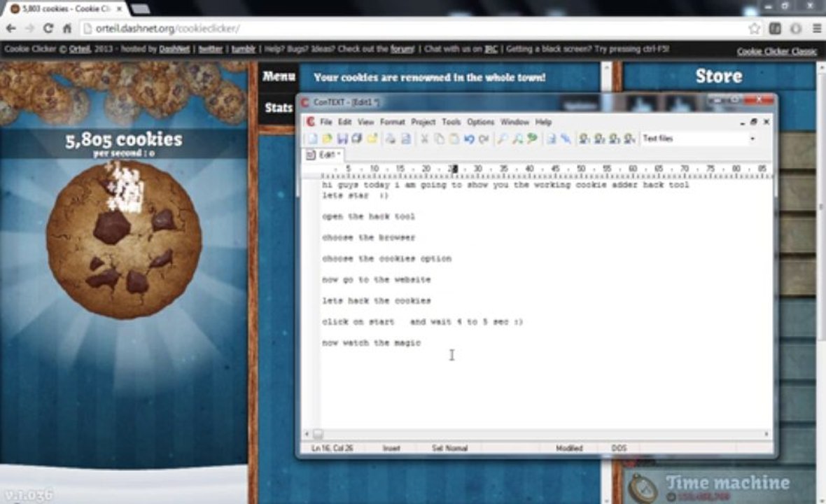Open the IRC chat link
The image size is (826, 504).
pos(491,49)
